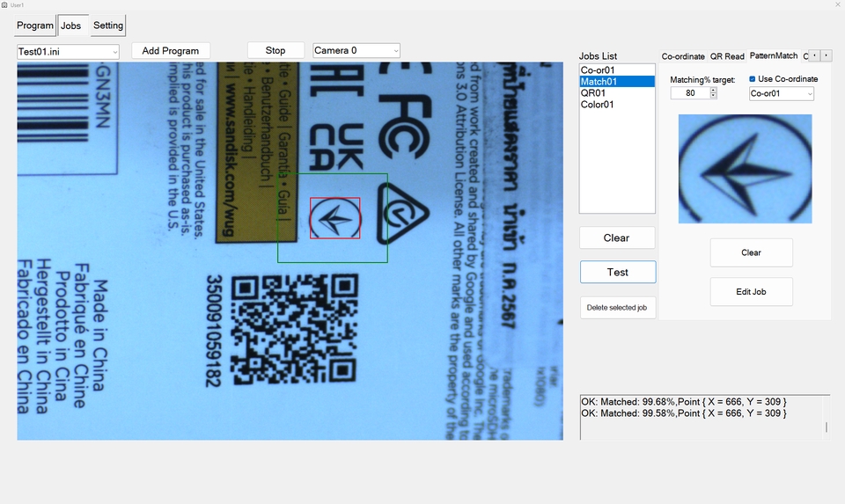Close the User1 window

click(837, 5)
